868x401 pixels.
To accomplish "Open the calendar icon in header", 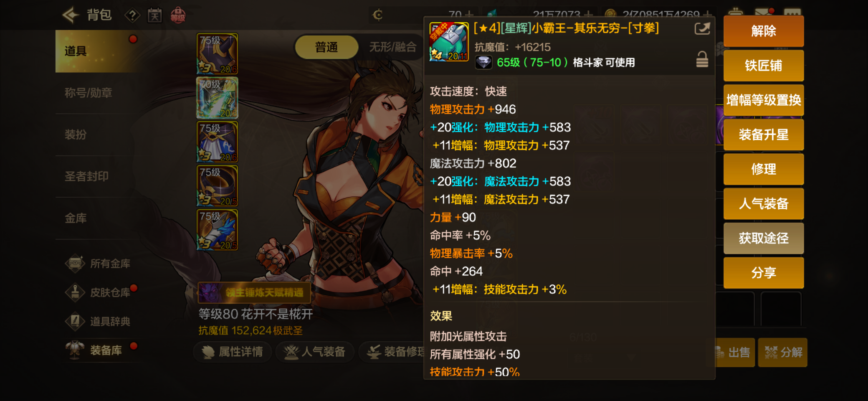I will click(x=154, y=16).
